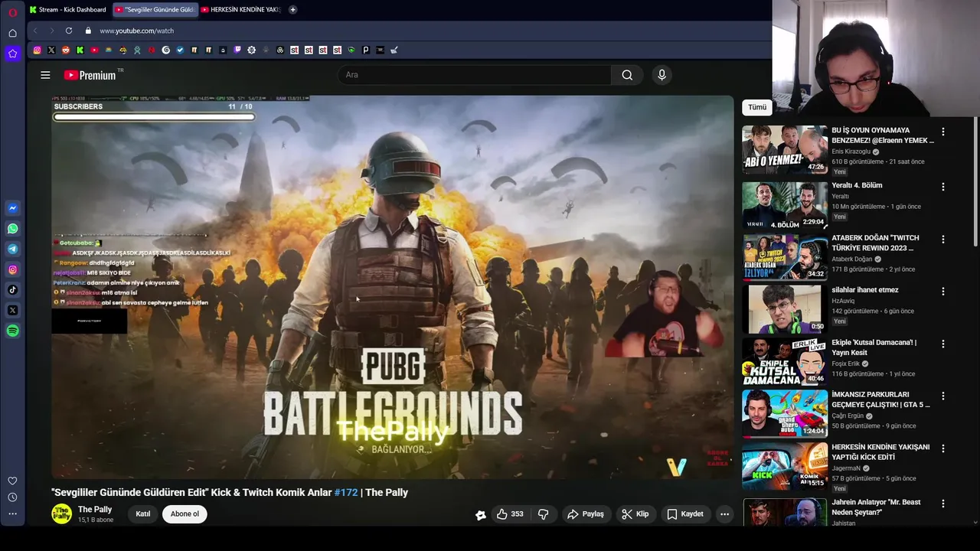The width and height of the screenshot is (980, 551).
Task: Open X in the Opera sidebar
Action: 12,310
